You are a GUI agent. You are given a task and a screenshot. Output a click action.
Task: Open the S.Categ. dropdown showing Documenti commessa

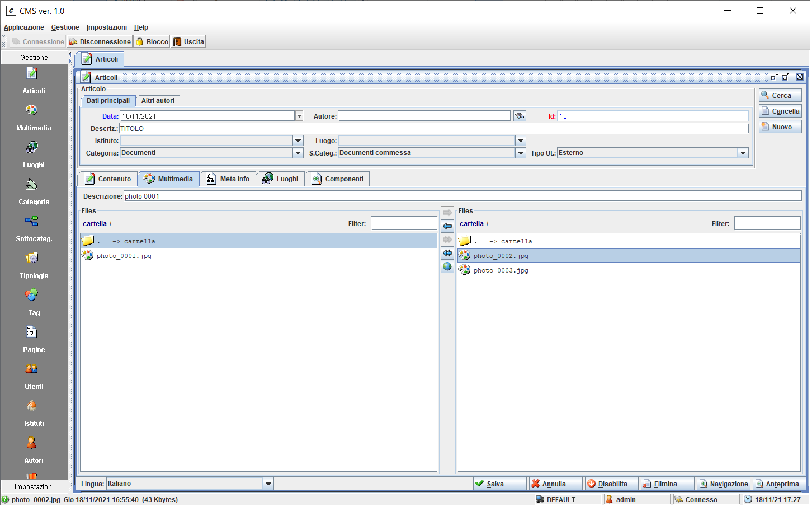click(x=521, y=153)
